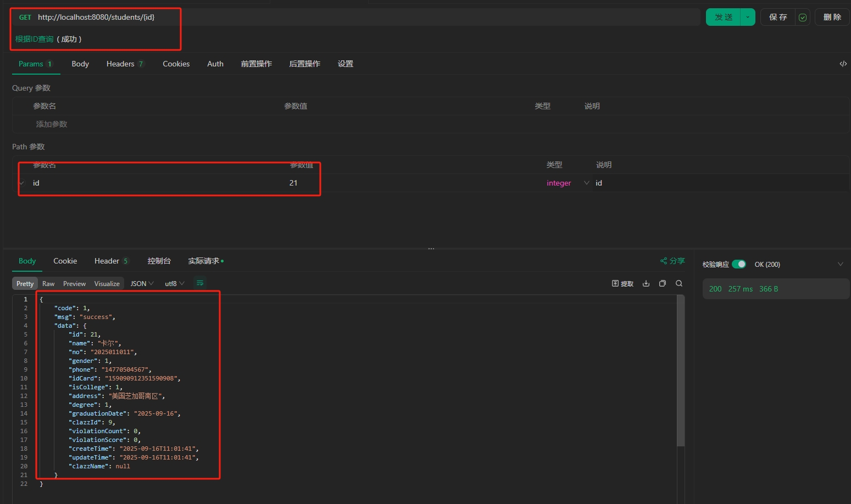Image resolution: width=851 pixels, height=504 pixels.
Task: Open the 发送 button dropdown arrow
Action: tap(748, 17)
